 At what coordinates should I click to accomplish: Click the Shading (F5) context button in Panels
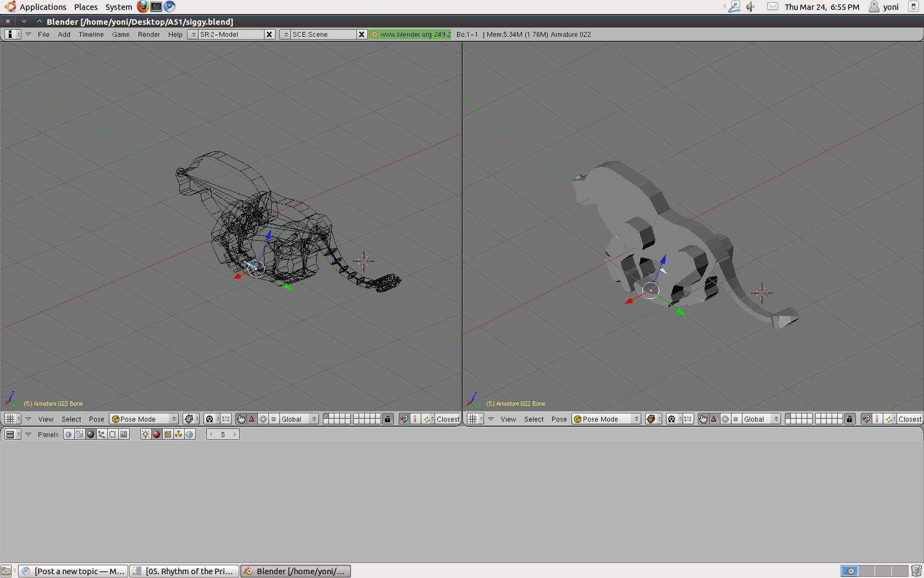point(91,434)
